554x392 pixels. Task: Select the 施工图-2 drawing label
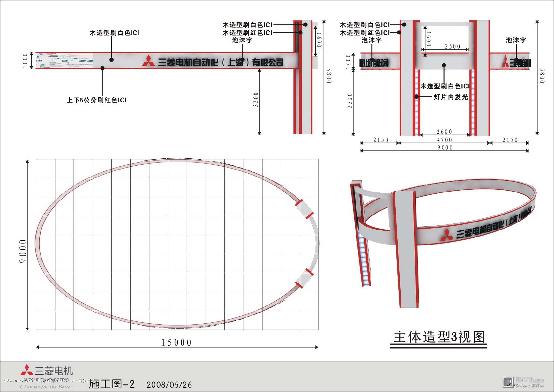pos(111,384)
